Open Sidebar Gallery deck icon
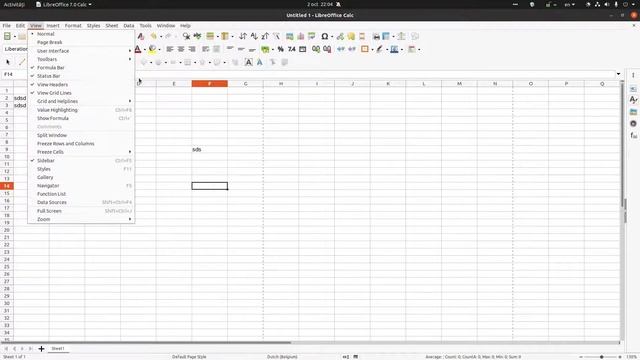Screen dimensions: 640x360 [633, 111]
